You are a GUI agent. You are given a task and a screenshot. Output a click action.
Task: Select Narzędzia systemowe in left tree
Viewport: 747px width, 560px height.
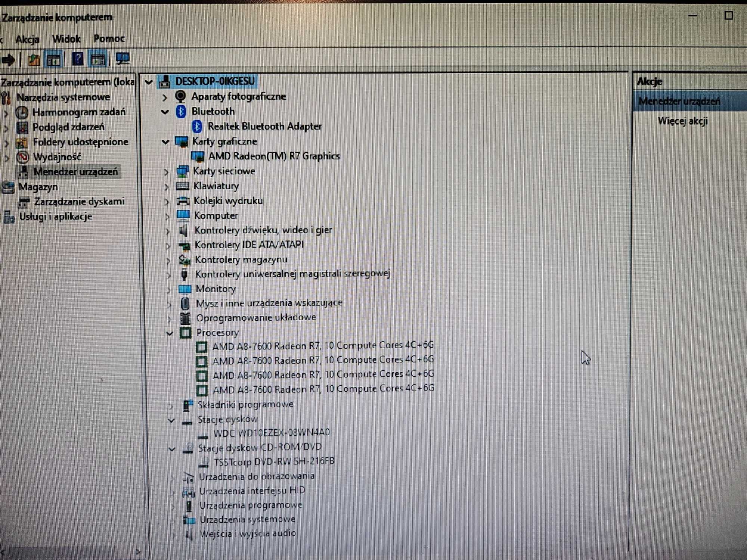(x=63, y=97)
